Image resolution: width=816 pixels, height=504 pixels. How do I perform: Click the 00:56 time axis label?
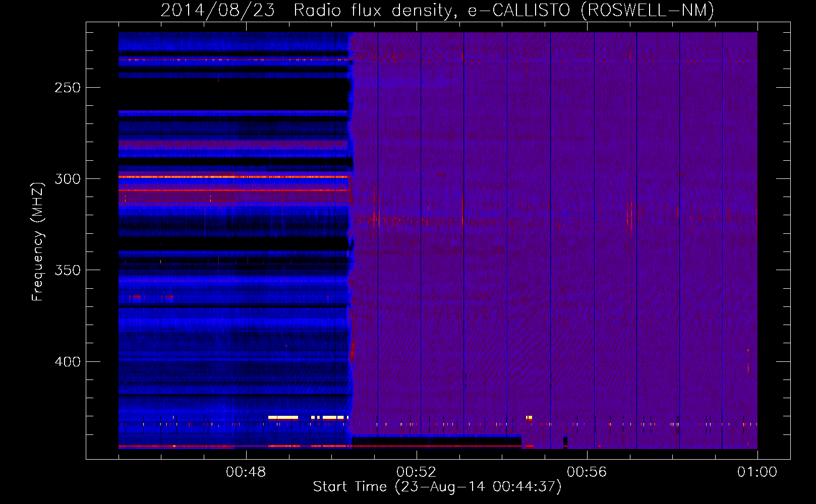pos(587,472)
